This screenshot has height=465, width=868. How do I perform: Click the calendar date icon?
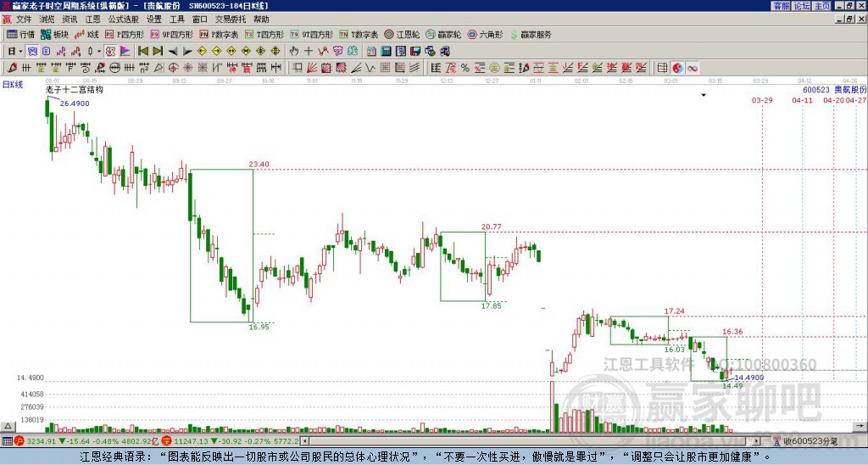coord(371,52)
